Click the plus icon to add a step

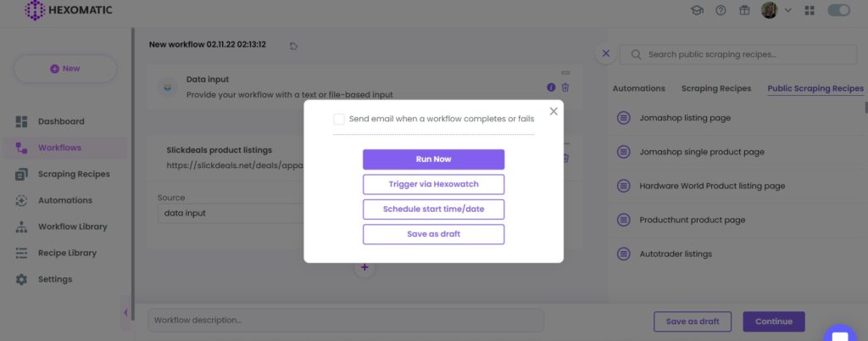364,267
